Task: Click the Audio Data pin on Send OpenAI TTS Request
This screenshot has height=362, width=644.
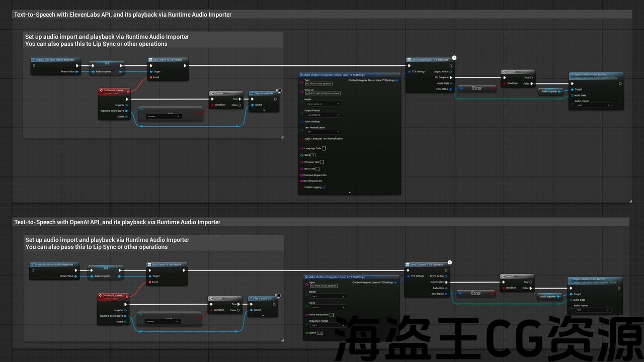Action: 446,288
